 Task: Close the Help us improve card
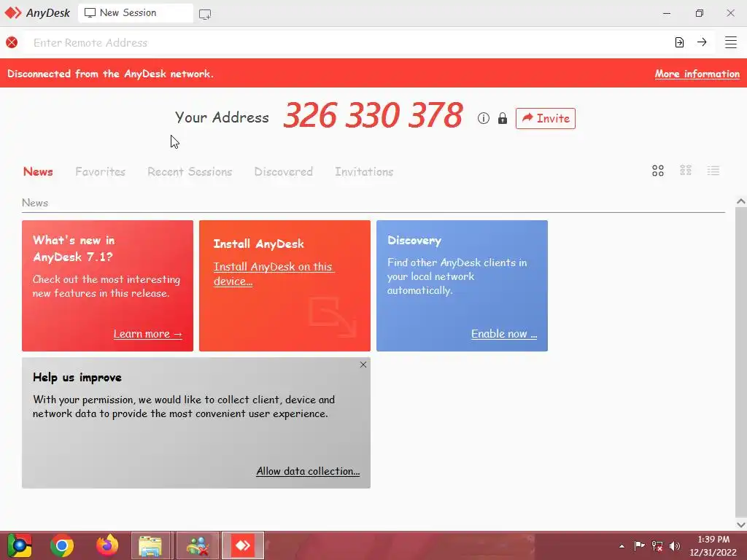[x=363, y=365]
